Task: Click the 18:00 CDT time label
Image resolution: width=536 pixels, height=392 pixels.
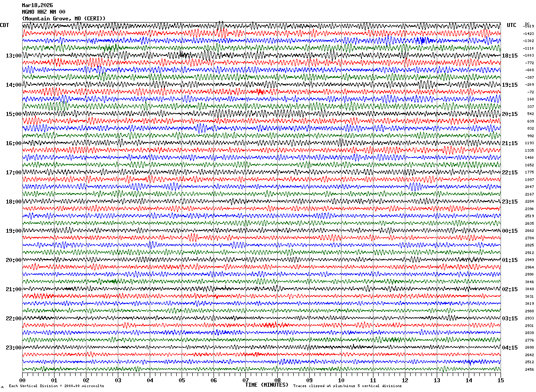Action: [x=13, y=202]
